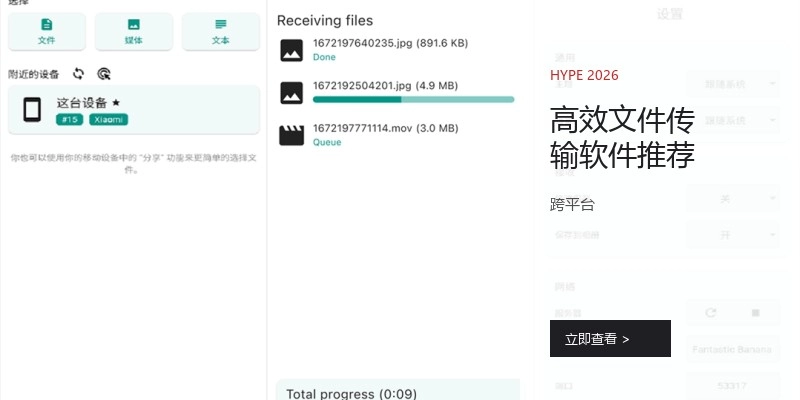The width and height of the screenshot is (800, 400).
Task: Click the Total progress (0:09) panel
Action: (x=398, y=390)
